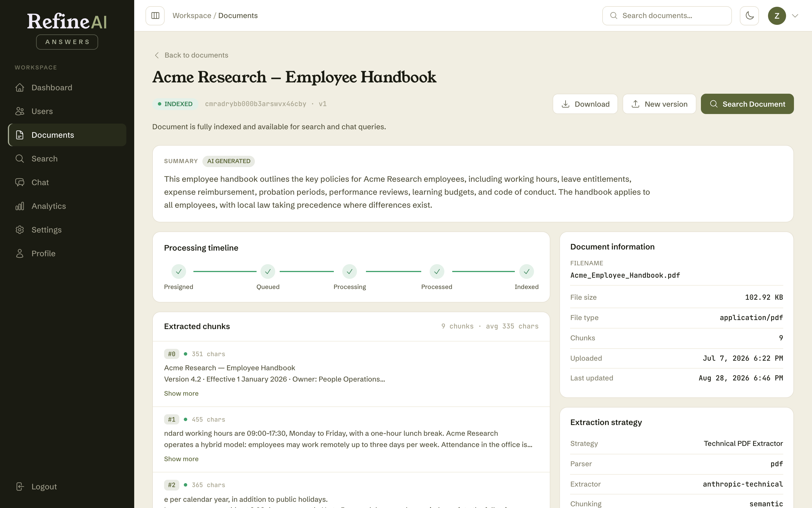Open the Settings sidebar item
This screenshot has height=508, width=812.
click(67, 230)
